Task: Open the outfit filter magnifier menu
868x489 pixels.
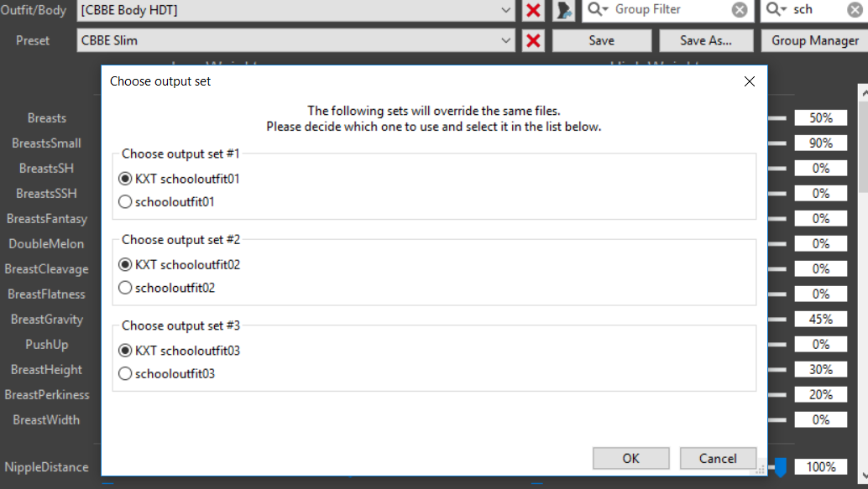Action: coord(776,9)
